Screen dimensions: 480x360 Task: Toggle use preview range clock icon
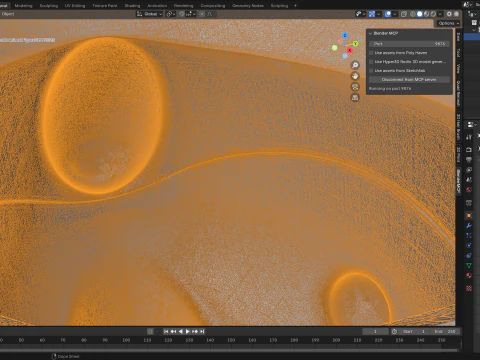click(394, 331)
